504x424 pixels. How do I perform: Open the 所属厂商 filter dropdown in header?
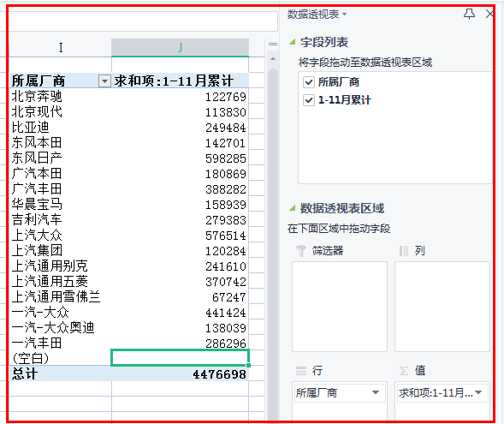(104, 81)
